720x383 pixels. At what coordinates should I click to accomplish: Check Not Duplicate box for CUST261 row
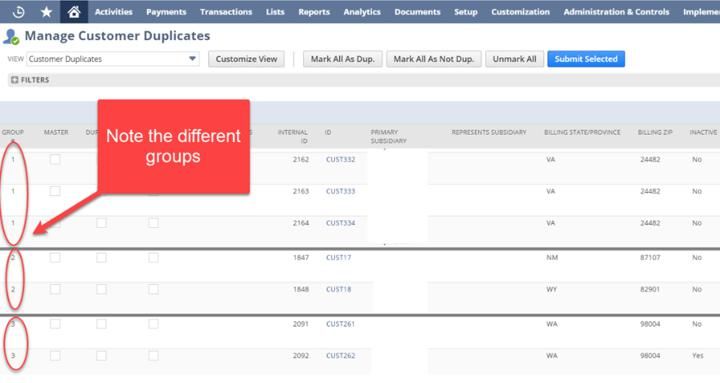153,324
